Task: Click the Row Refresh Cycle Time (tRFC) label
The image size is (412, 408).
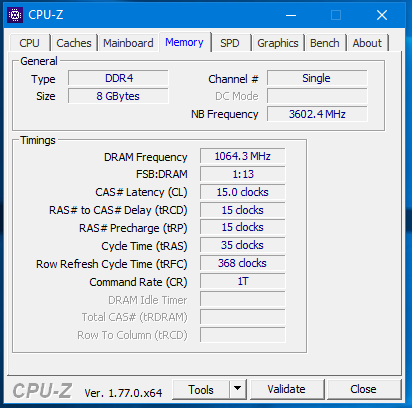Action: [x=112, y=264]
